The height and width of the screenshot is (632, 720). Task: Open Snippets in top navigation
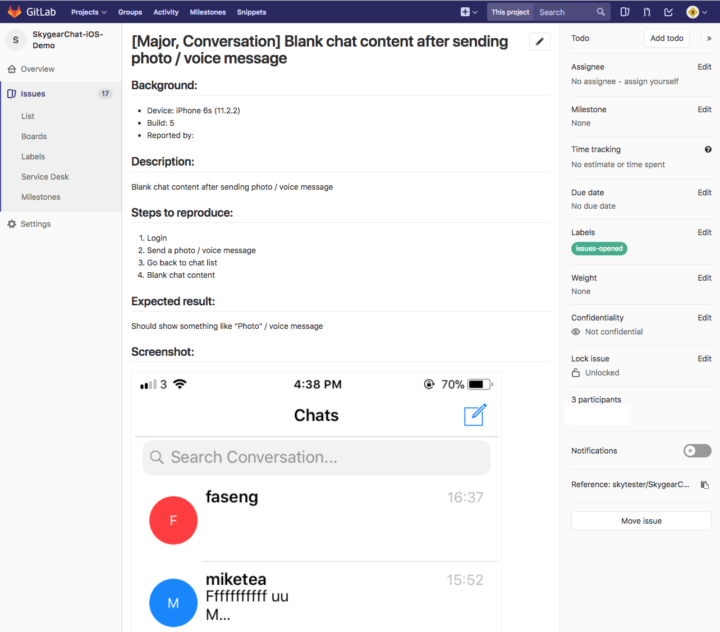[251, 12]
